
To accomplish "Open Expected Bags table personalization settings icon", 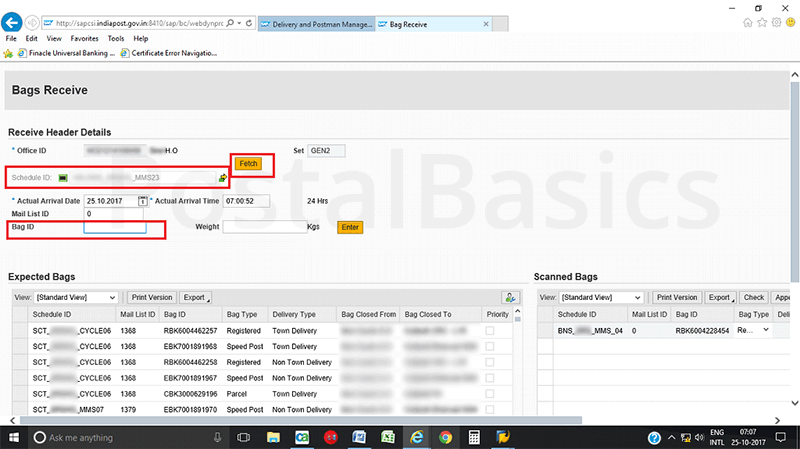I will click(511, 297).
